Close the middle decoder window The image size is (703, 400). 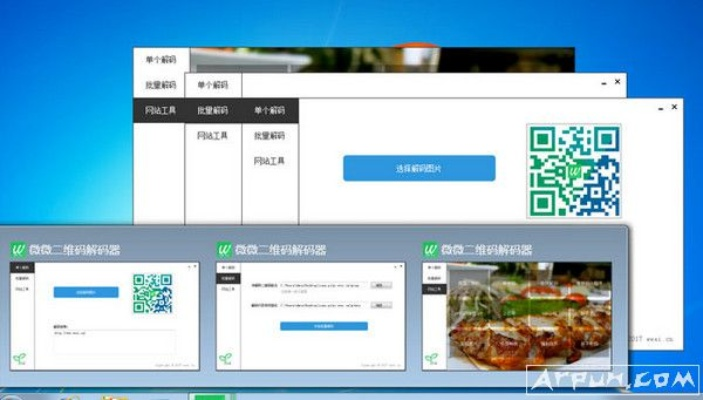click(617, 82)
